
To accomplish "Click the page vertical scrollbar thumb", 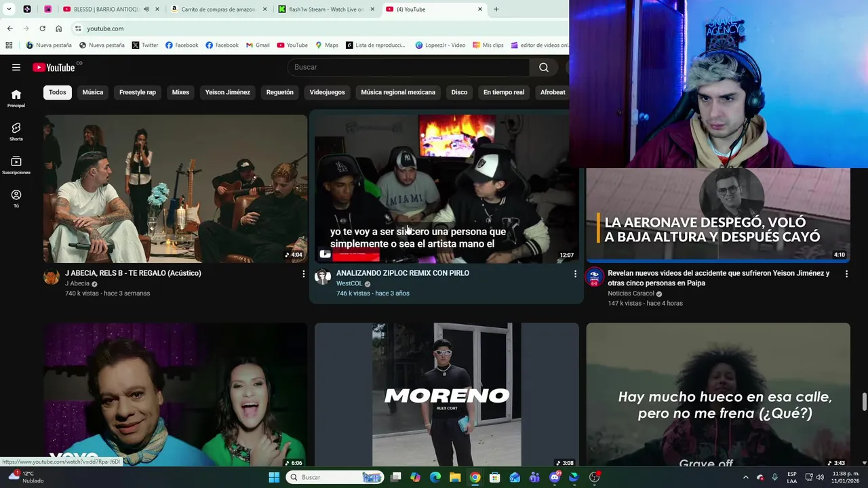I will [x=864, y=401].
